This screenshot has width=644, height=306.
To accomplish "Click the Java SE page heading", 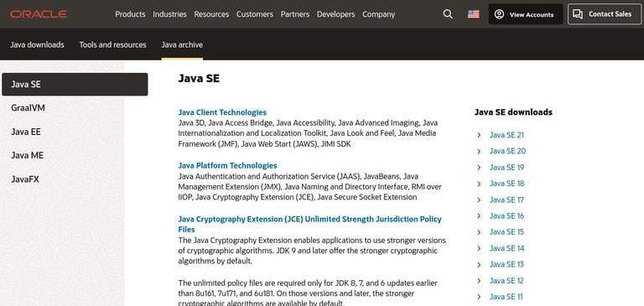I will (199, 79).
